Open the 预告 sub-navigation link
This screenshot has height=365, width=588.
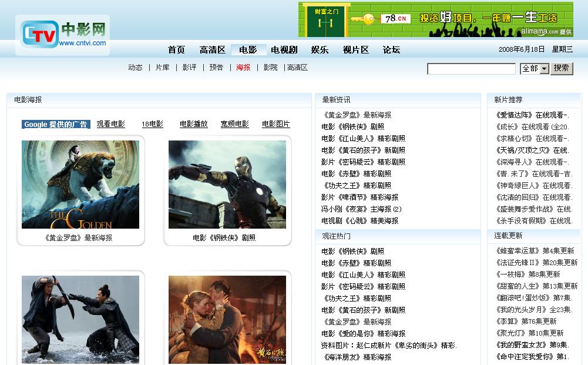coord(216,68)
